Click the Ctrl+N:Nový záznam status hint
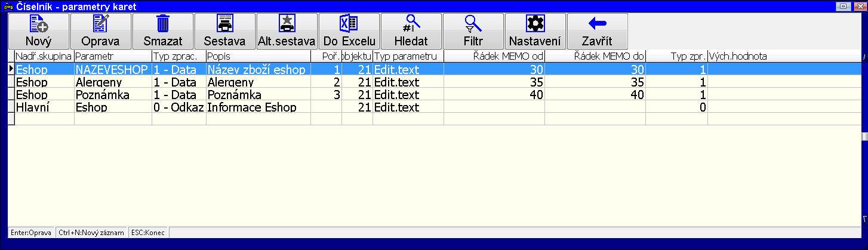The width and height of the screenshot is (868, 250). click(x=91, y=232)
